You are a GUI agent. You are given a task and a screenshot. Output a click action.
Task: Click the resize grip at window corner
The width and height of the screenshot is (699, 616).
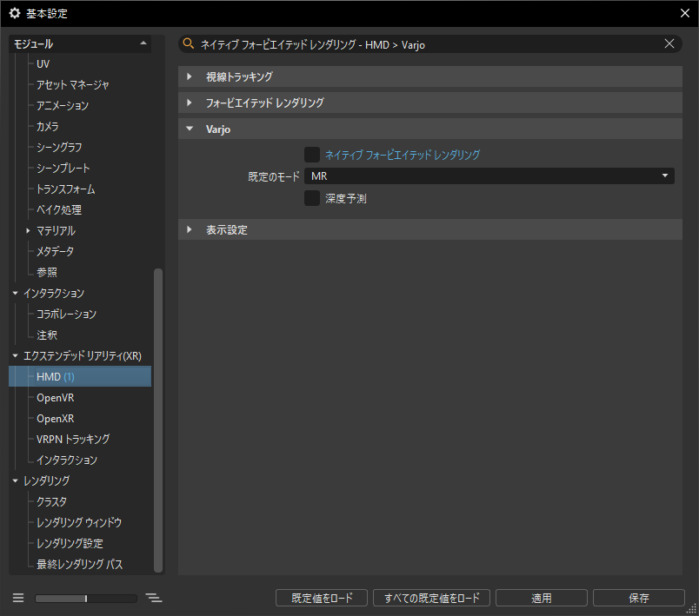(x=691, y=609)
